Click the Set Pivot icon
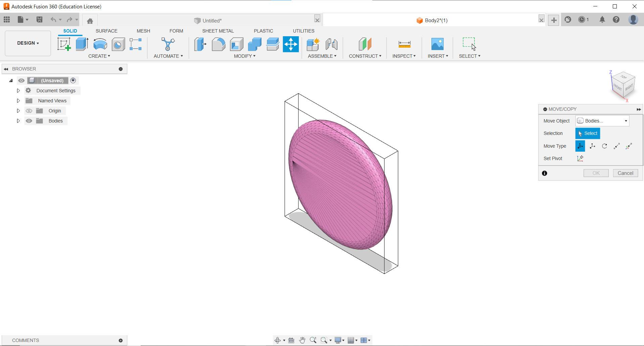The height and width of the screenshot is (346, 644). tap(580, 158)
